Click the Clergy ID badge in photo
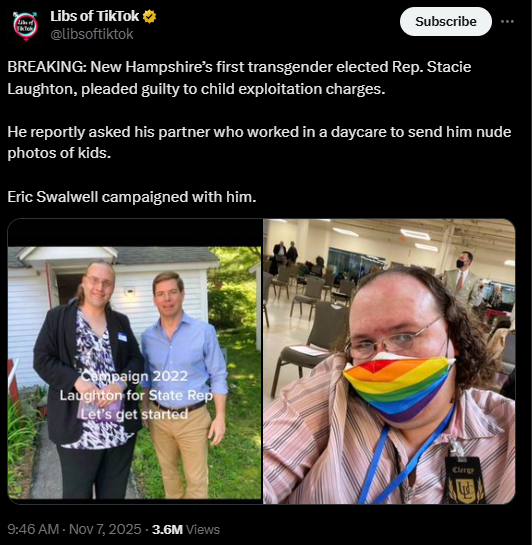 click(465, 481)
